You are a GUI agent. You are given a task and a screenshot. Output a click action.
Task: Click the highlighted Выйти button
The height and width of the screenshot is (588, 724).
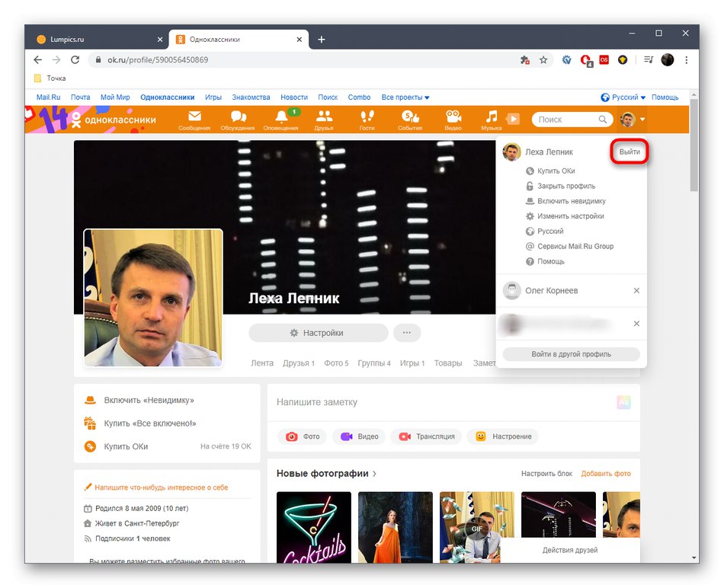[x=629, y=152]
